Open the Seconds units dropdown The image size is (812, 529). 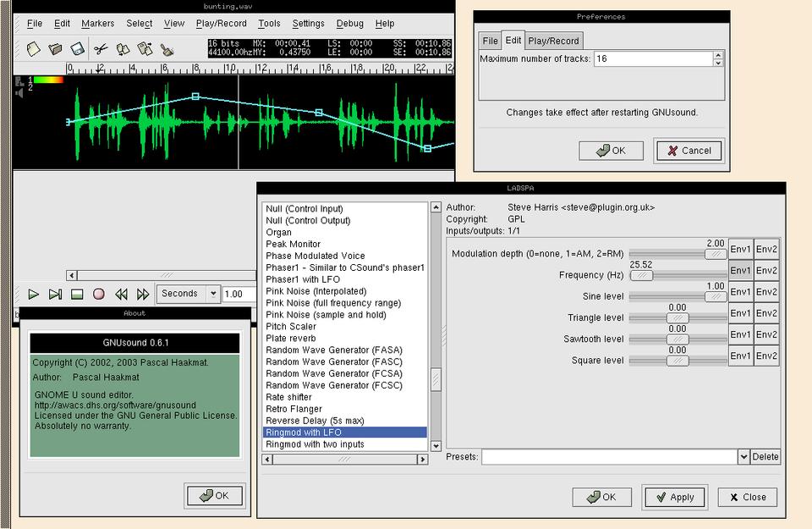coord(212,295)
